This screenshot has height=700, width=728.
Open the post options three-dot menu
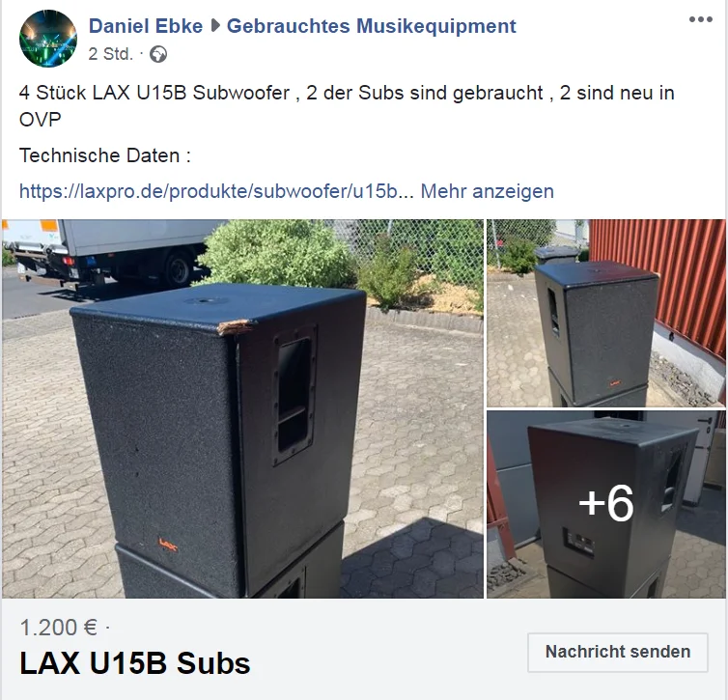coord(701,19)
